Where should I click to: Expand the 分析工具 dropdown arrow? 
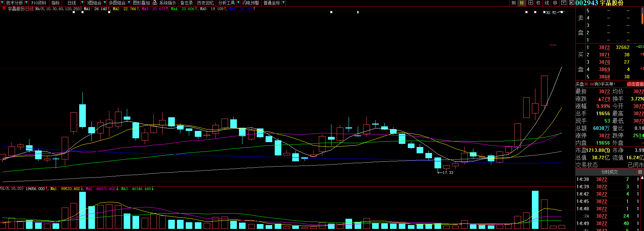tap(238, 3)
